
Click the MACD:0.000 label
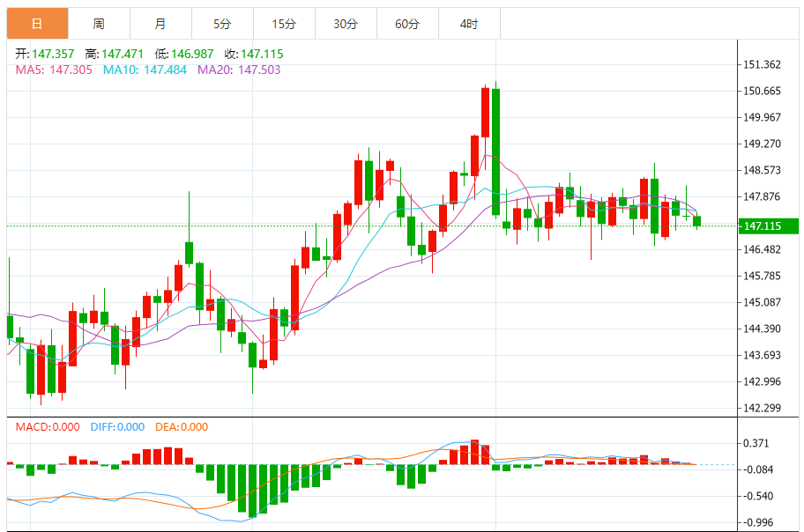[48, 427]
